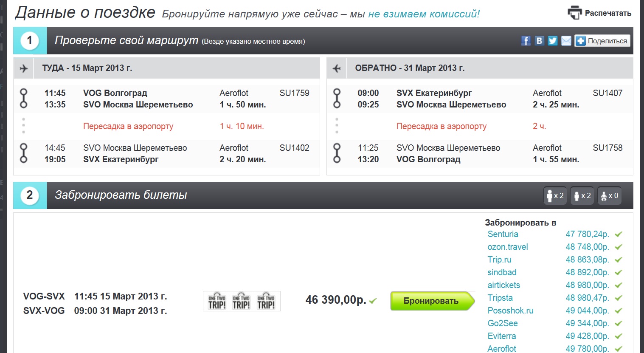
Task: Click the main price 46 390,00р.
Action: click(336, 300)
